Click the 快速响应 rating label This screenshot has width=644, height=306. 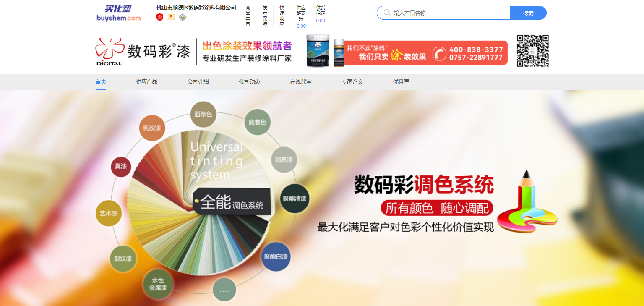pyautogui.click(x=282, y=16)
